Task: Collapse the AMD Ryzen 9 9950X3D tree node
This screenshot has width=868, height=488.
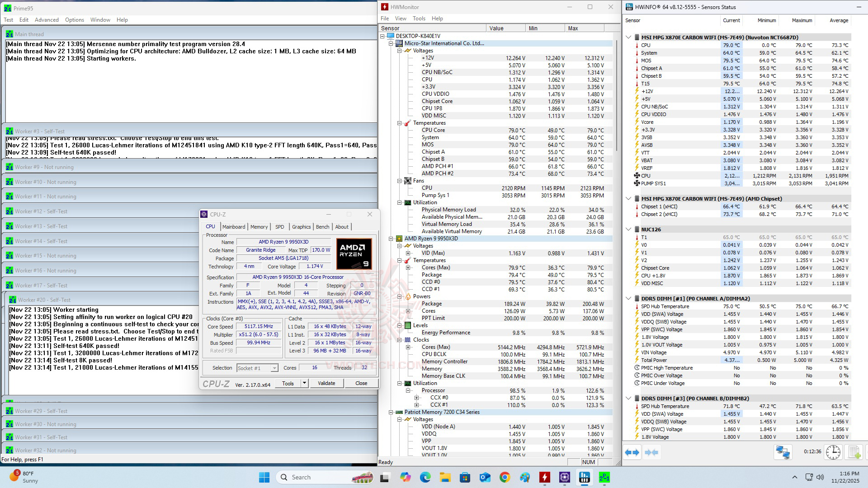Action: coord(391,239)
